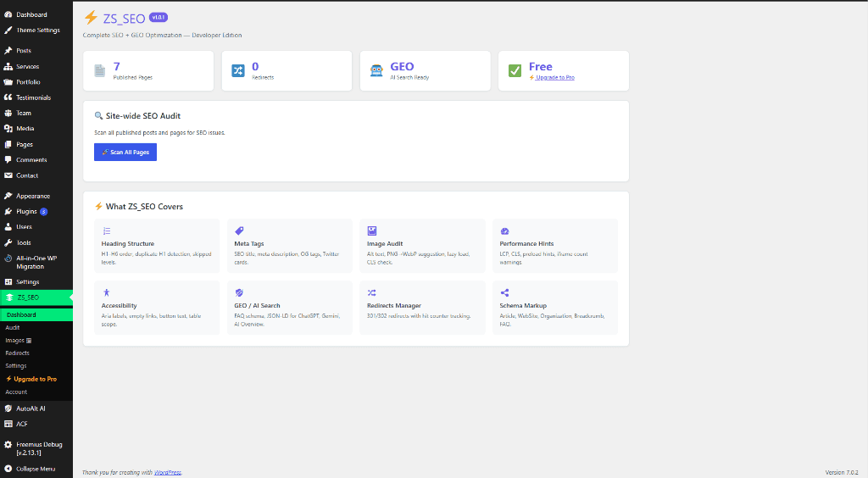Image resolution: width=868 pixels, height=478 pixels.
Task: Click the Heading Structure list icon
Action: click(x=106, y=231)
